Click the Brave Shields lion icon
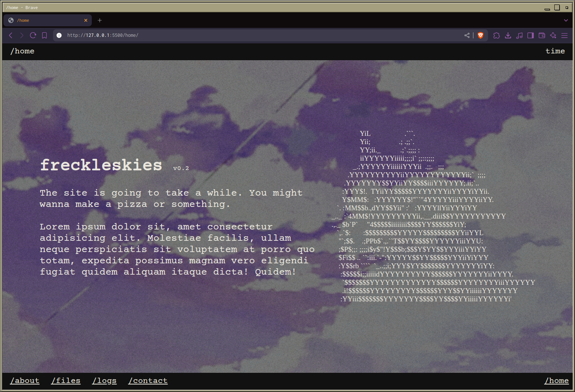The width and height of the screenshot is (575, 392). point(480,35)
